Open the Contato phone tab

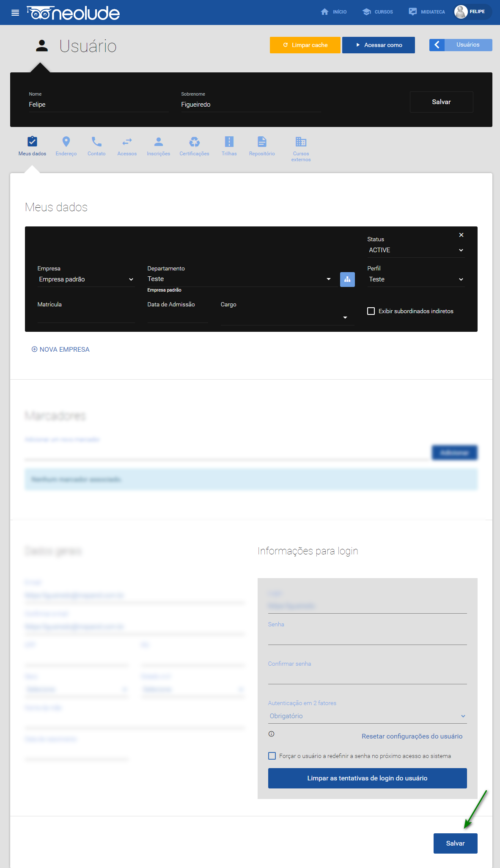[96, 146]
